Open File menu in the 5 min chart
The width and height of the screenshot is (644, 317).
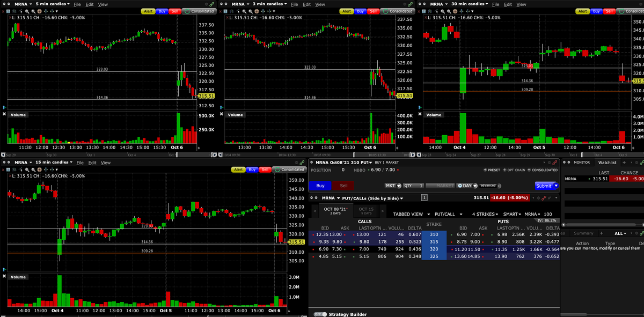click(x=77, y=4)
